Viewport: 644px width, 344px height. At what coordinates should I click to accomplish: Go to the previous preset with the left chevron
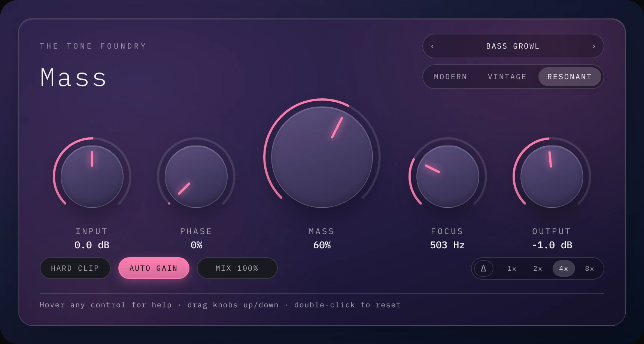(x=432, y=46)
